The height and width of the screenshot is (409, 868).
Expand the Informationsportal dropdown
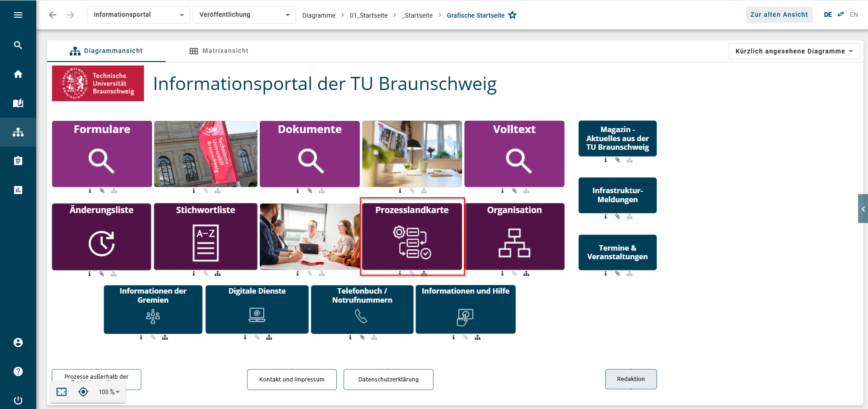pos(138,15)
